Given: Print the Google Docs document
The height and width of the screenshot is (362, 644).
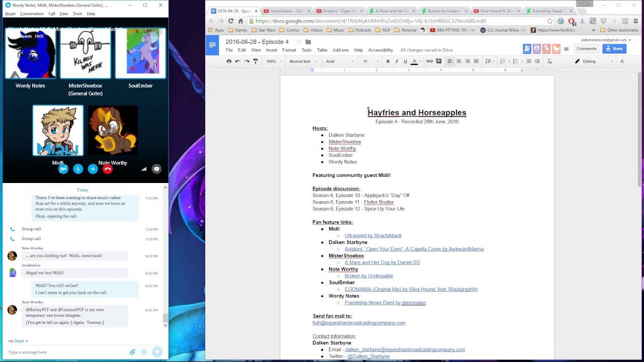Looking at the screenshot, I should [229, 61].
